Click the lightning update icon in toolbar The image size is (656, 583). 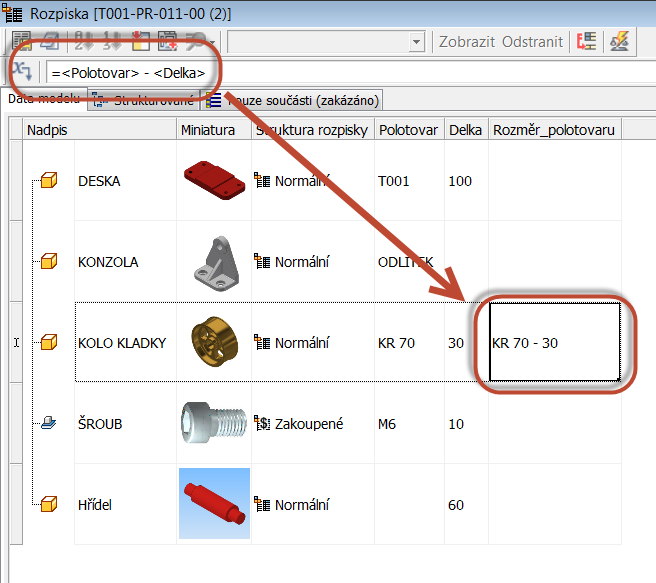pyautogui.click(x=620, y=42)
